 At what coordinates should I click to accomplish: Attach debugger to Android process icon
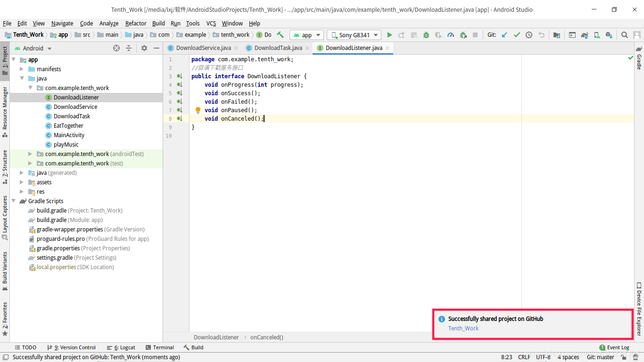463,35
